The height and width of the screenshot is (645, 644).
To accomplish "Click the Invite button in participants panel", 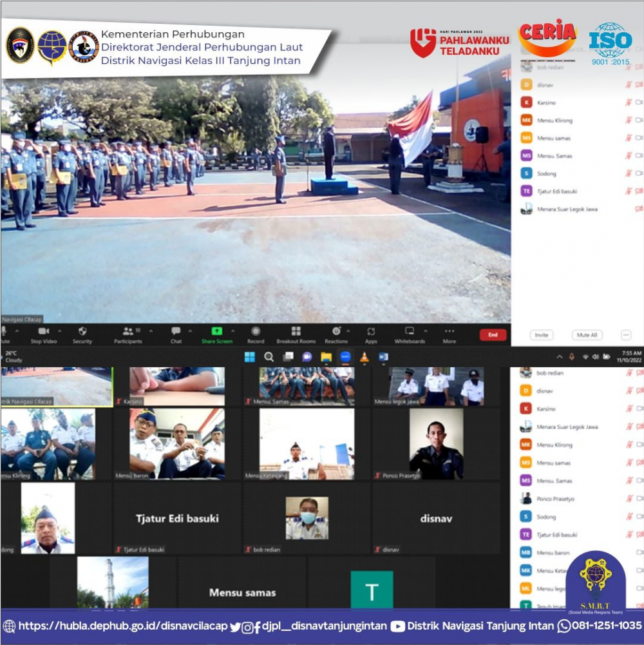I will (541, 335).
